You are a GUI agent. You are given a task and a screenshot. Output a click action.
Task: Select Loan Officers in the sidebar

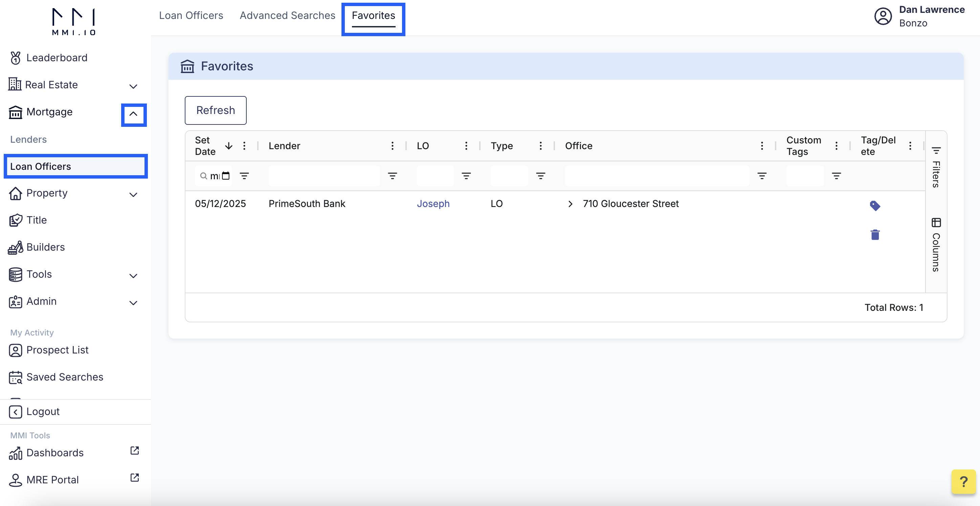pyautogui.click(x=75, y=166)
